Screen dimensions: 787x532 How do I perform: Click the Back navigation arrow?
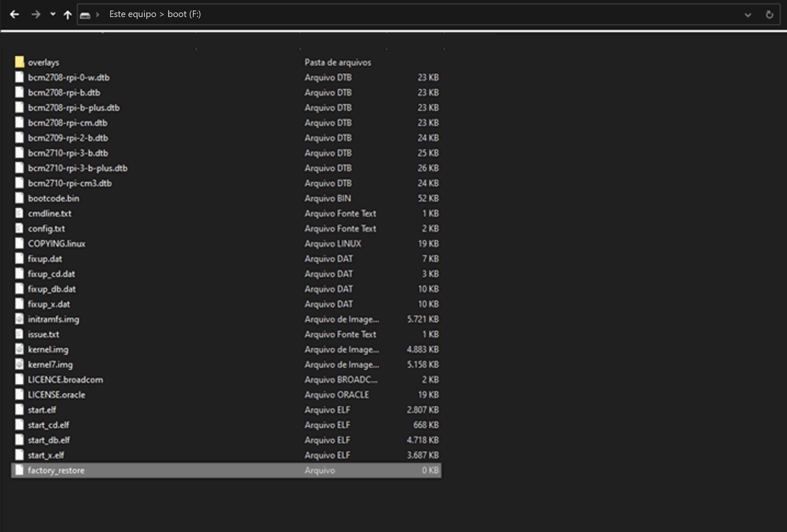click(x=14, y=14)
